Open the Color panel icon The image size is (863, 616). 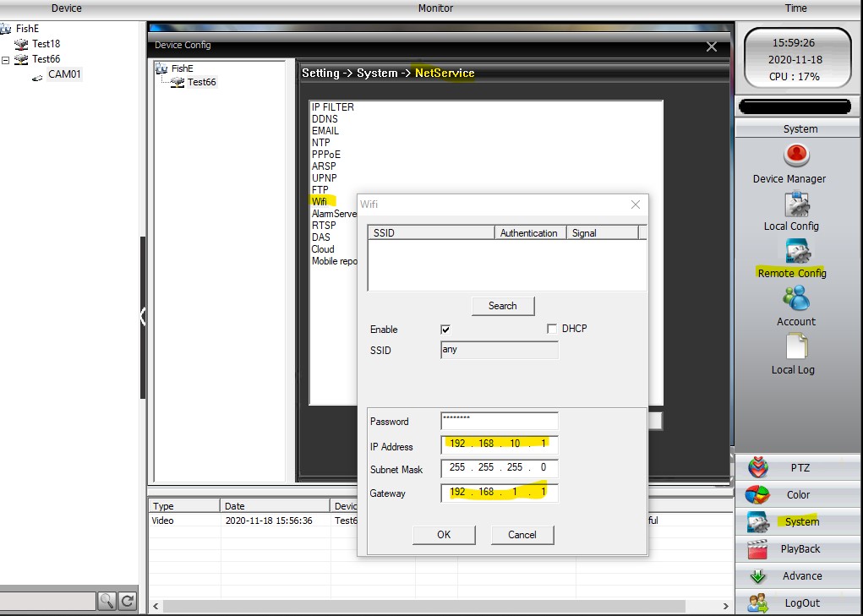pos(758,494)
